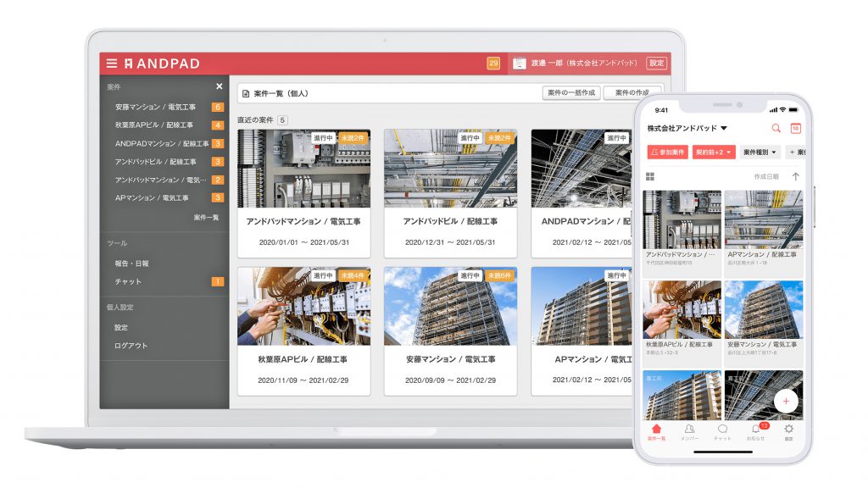
Task: Expand the 株式会社アンドパッド company dropdown
Action: [x=687, y=129]
